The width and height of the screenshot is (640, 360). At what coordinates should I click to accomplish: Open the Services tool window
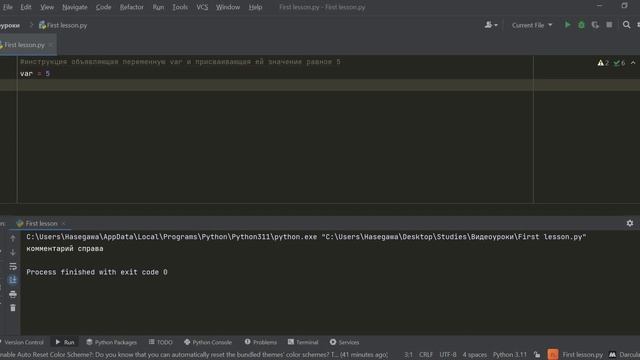tap(344, 342)
